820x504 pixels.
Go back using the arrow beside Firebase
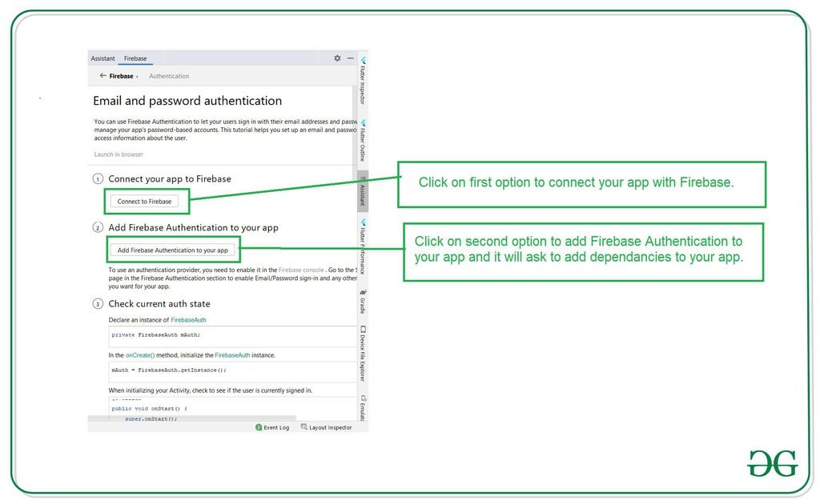click(103, 76)
